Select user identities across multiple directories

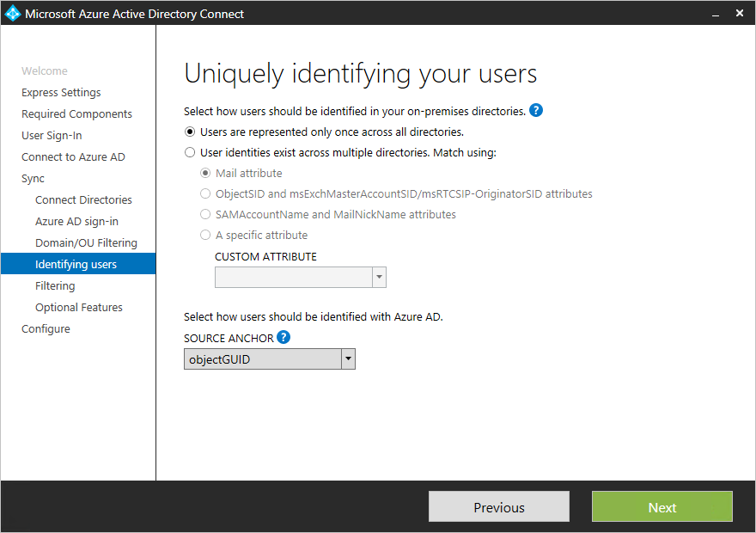point(189,152)
